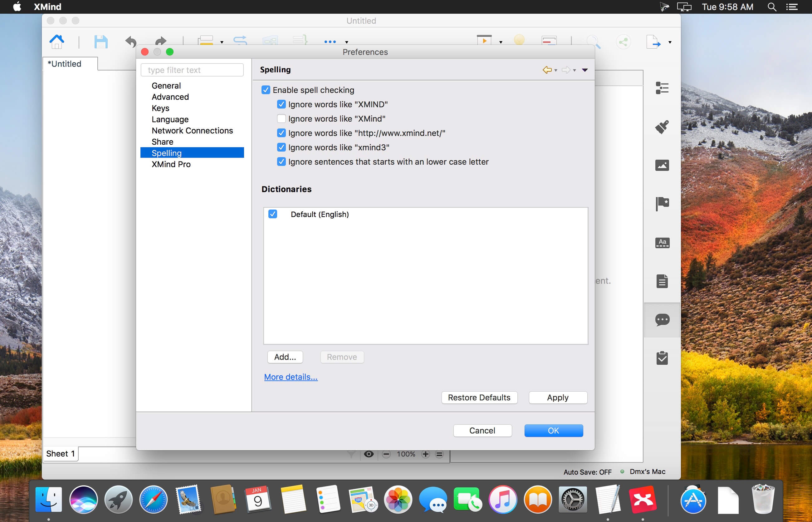Open the Notes panel icon
Viewport: 812px width, 522px height.
pos(662,281)
